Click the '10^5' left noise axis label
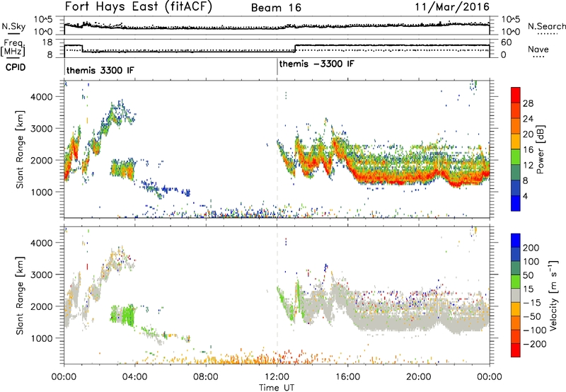 pos(43,19)
